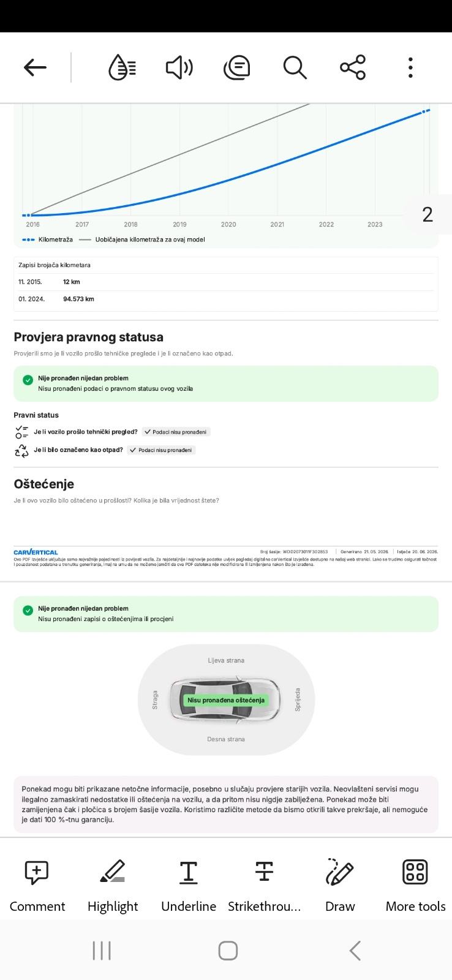Select the Comment tool

pyautogui.click(x=37, y=885)
